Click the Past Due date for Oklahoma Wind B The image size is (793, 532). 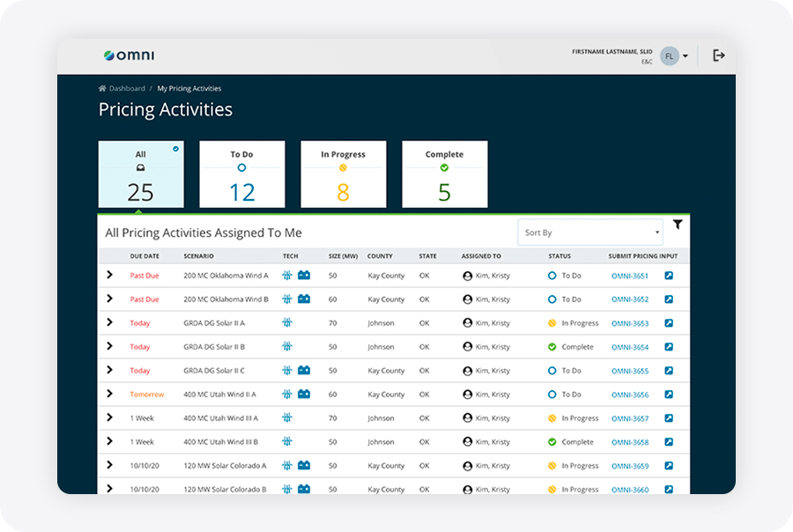145,299
